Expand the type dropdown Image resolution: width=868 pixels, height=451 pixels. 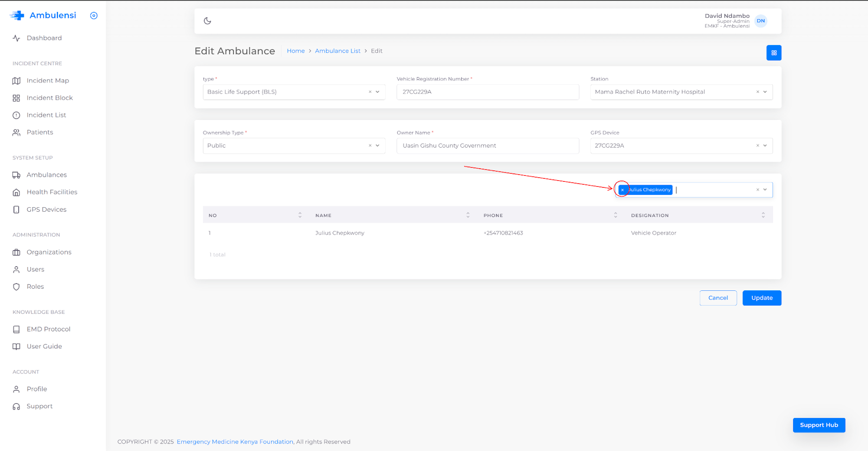coord(378,92)
